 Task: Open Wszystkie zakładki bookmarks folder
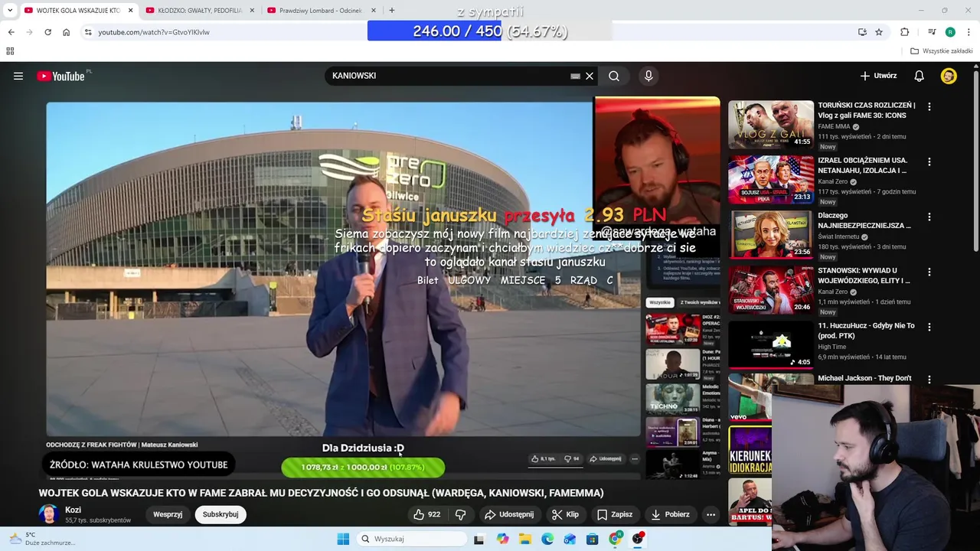[x=942, y=51]
